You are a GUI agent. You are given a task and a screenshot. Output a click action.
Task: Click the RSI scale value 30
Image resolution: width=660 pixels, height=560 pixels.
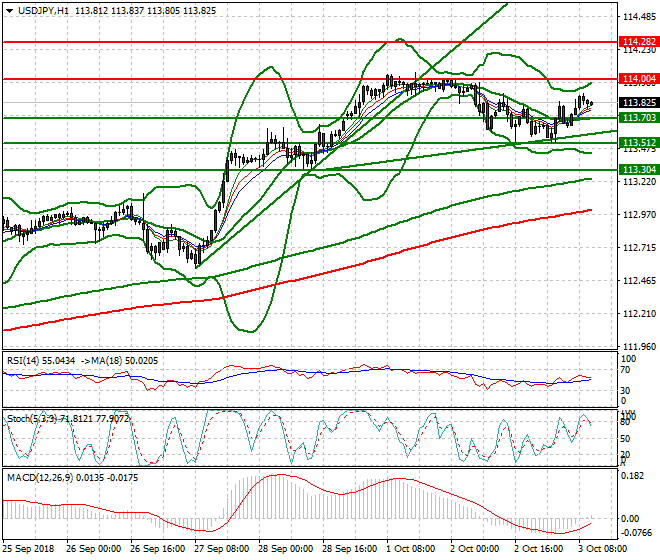coord(625,391)
